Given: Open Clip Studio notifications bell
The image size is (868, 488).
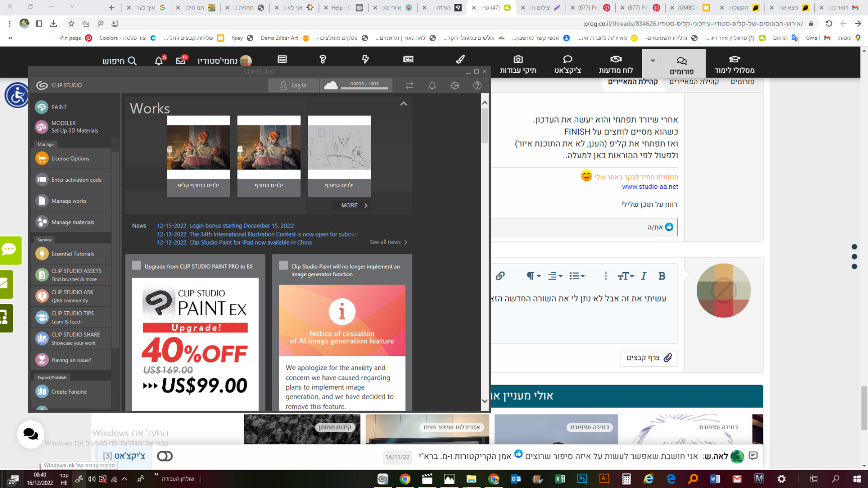Looking at the screenshot, I should pos(432,85).
